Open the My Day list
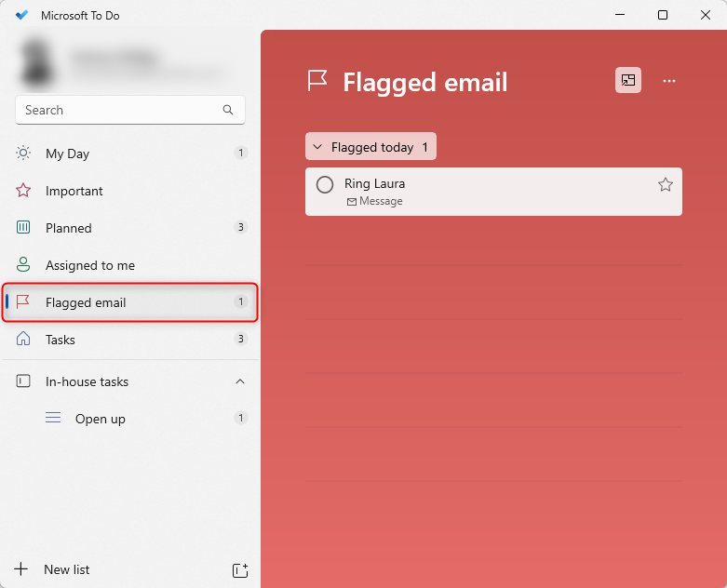Image resolution: width=727 pixels, height=588 pixels. click(x=129, y=154)
